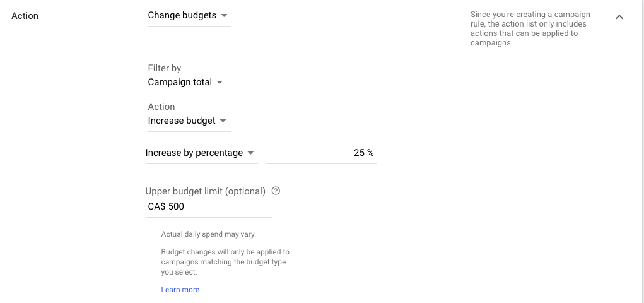The width and height of the screenshot is (644, 303).
Task: Click the Upper budget limit (optional) label
Action: 206,191
